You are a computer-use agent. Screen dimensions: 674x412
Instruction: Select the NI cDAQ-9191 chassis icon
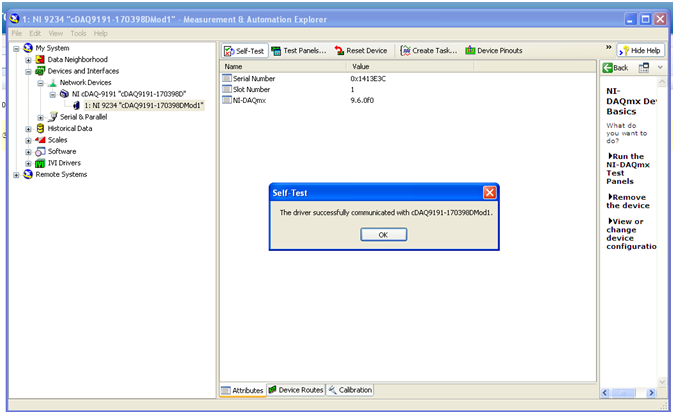(x=64, y=94)
